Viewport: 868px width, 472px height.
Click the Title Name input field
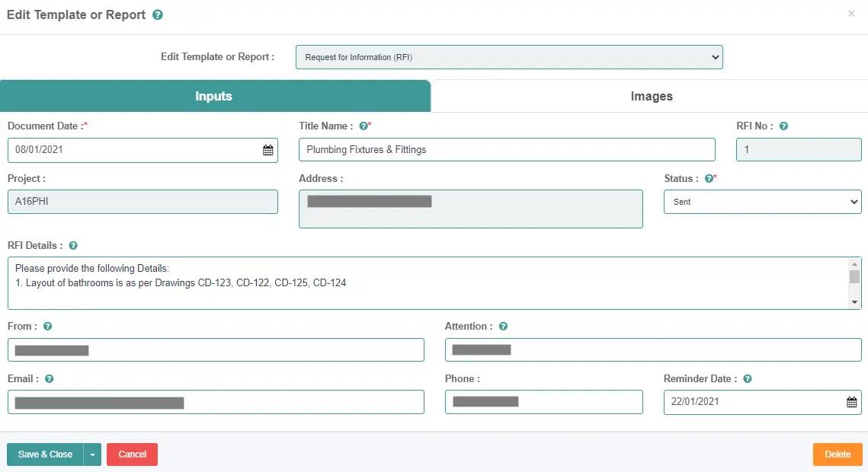tap(507, 150)
